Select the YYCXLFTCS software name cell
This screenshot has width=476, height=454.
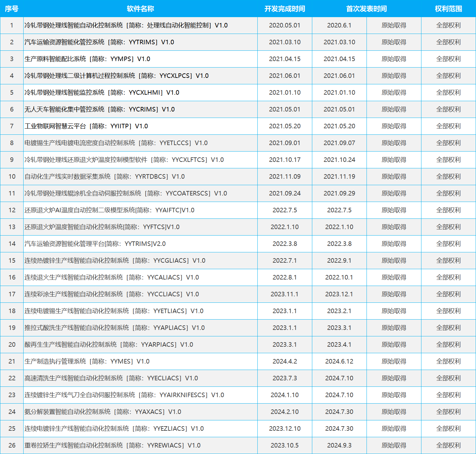point(140,160)
